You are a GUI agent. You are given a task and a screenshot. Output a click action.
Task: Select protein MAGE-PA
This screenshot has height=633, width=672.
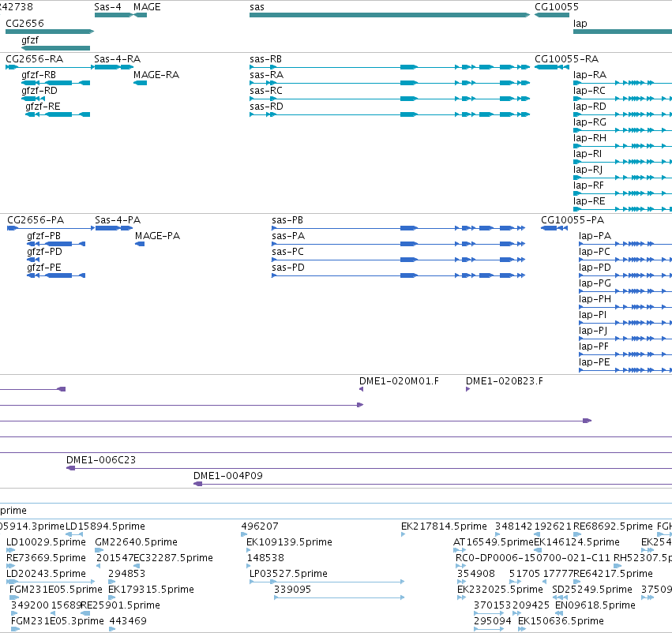[x=140, y=244]
